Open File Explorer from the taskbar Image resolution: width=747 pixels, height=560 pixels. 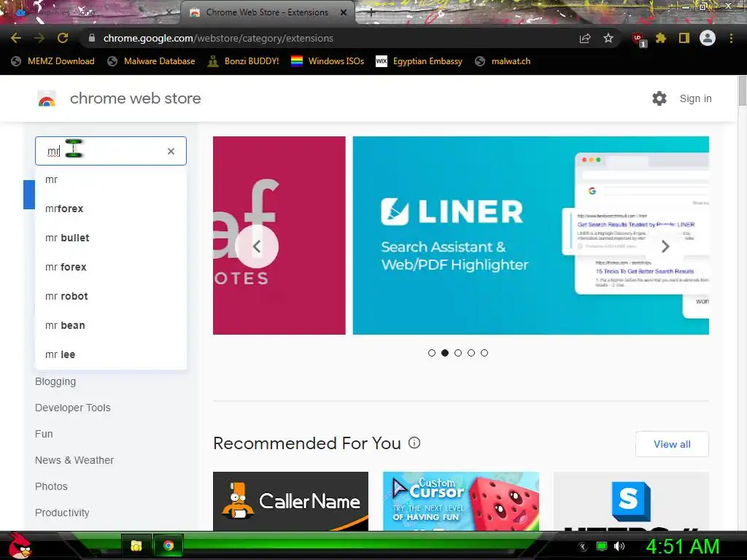click(136, 545)
